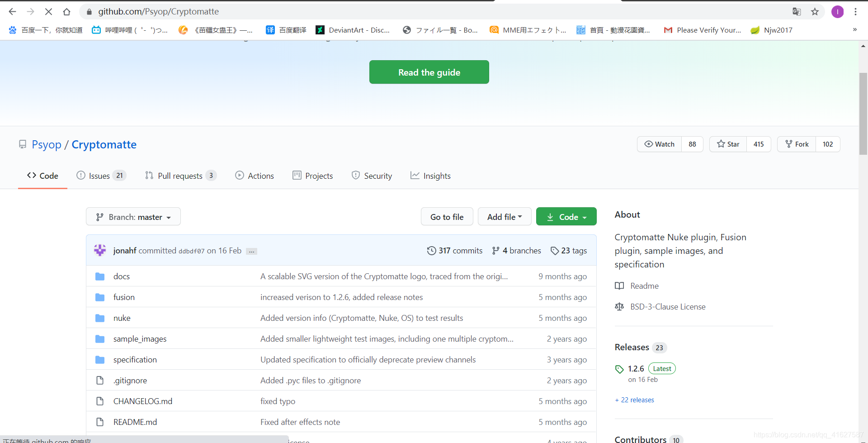Image resolution: width=868 pixels, height=443 pixels.
Task: Click the translate page icon in address bar
Action: click(797, 12)
